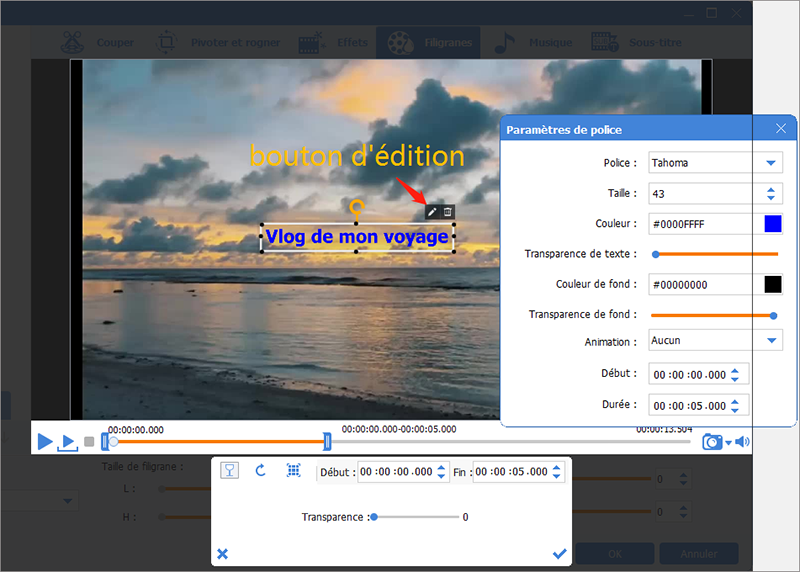Viewport: 800px width, 572px height.
Task: Select the Filigranes tab
Action: (429, 43)
